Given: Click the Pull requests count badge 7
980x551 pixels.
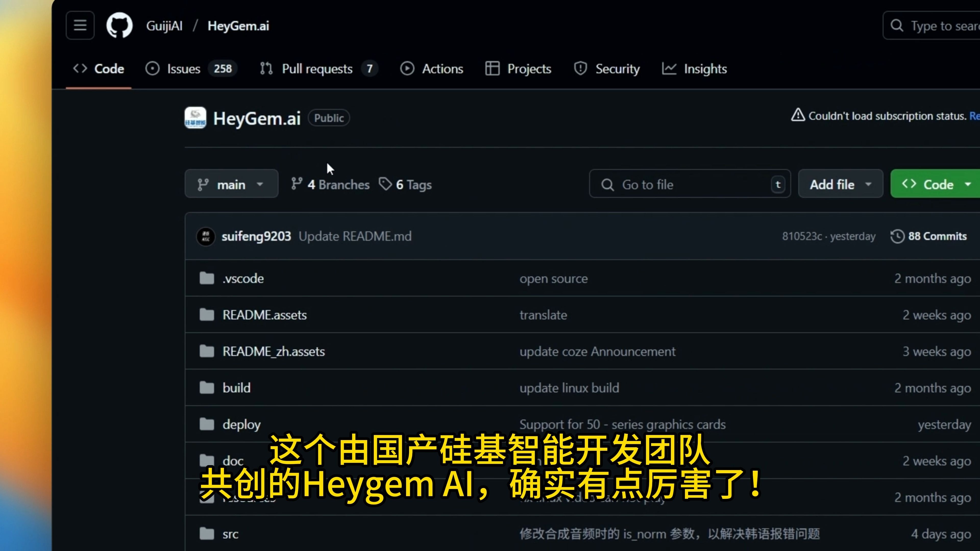Looking at the screenshot, I should pos(369,69).
